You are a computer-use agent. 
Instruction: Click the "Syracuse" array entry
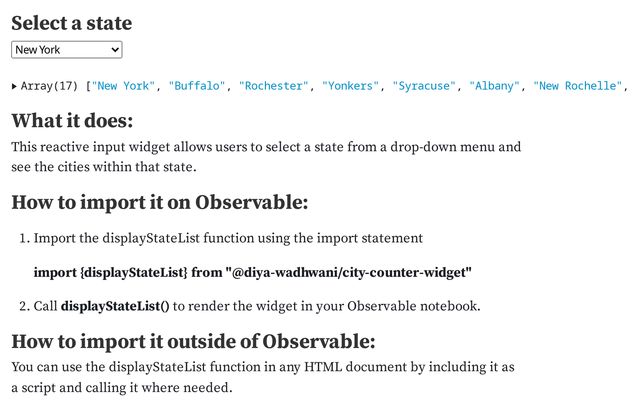(x=426, y=86)
